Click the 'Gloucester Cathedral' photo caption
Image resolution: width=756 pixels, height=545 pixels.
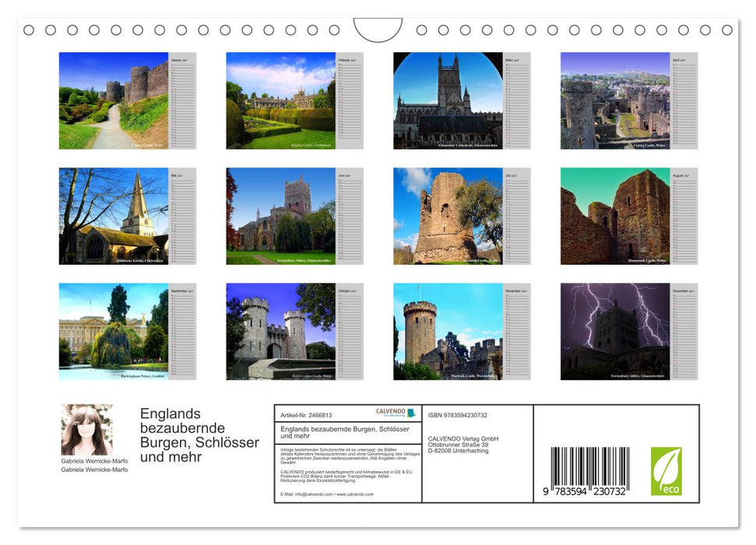468,145
